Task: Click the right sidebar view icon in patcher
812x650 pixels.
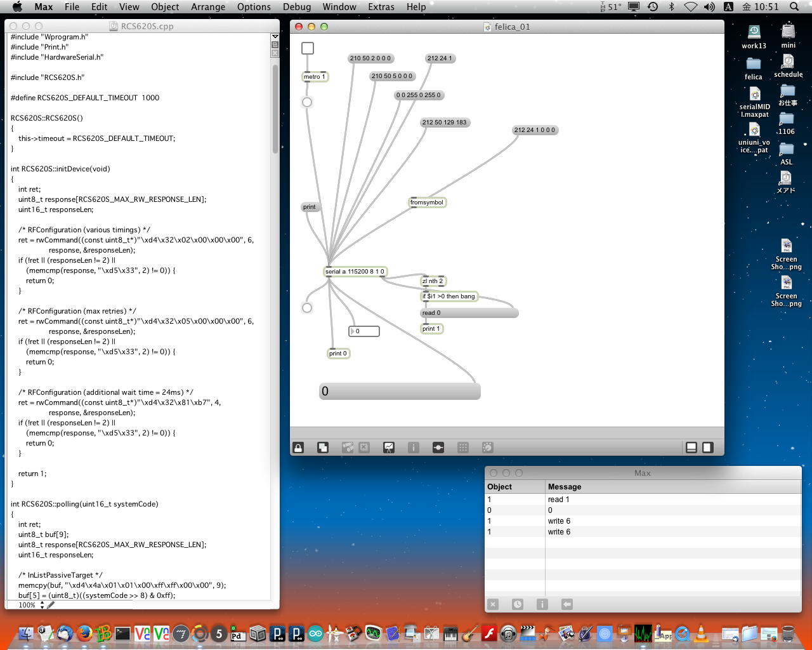Action: [x=708, y=448]
